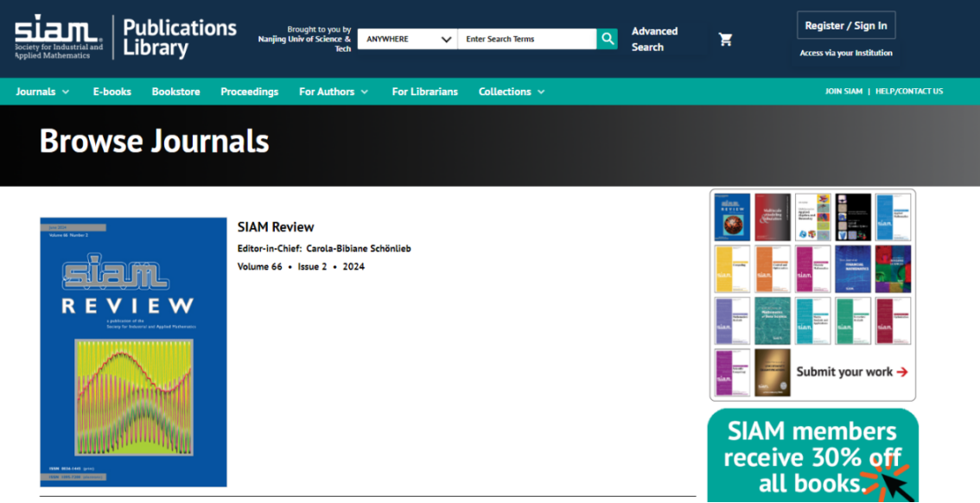
Task: Click the green Numerical Analysis cover
Action: tap(853, 321)
